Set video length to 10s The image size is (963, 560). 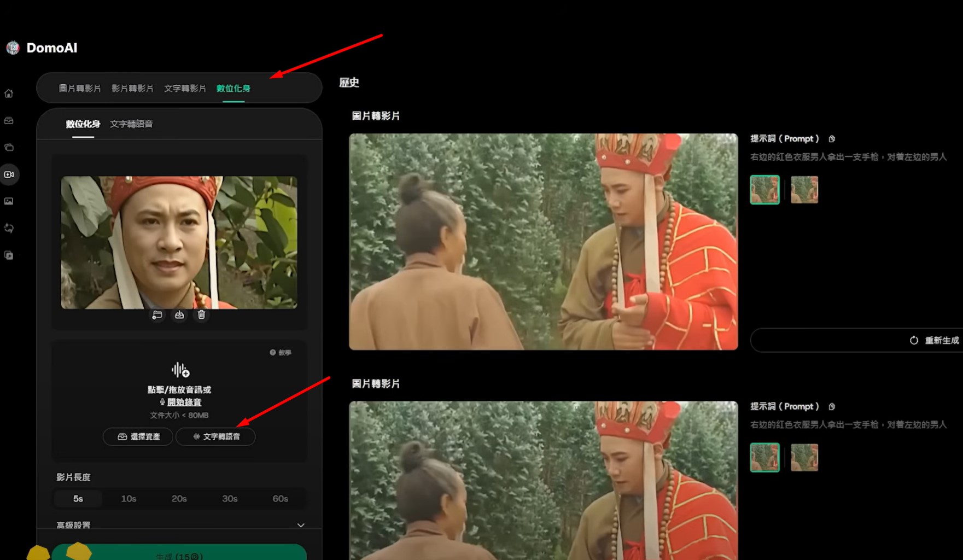[129, 499]
